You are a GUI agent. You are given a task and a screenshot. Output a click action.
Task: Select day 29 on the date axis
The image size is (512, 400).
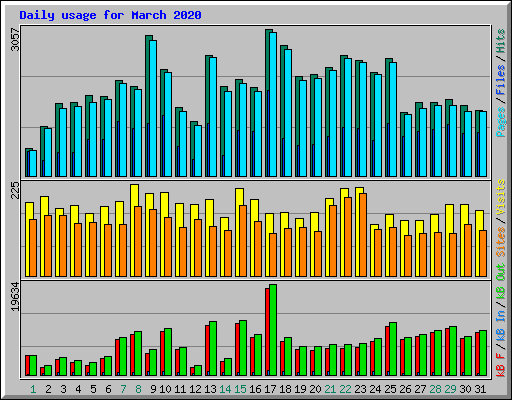coord(450,389)
